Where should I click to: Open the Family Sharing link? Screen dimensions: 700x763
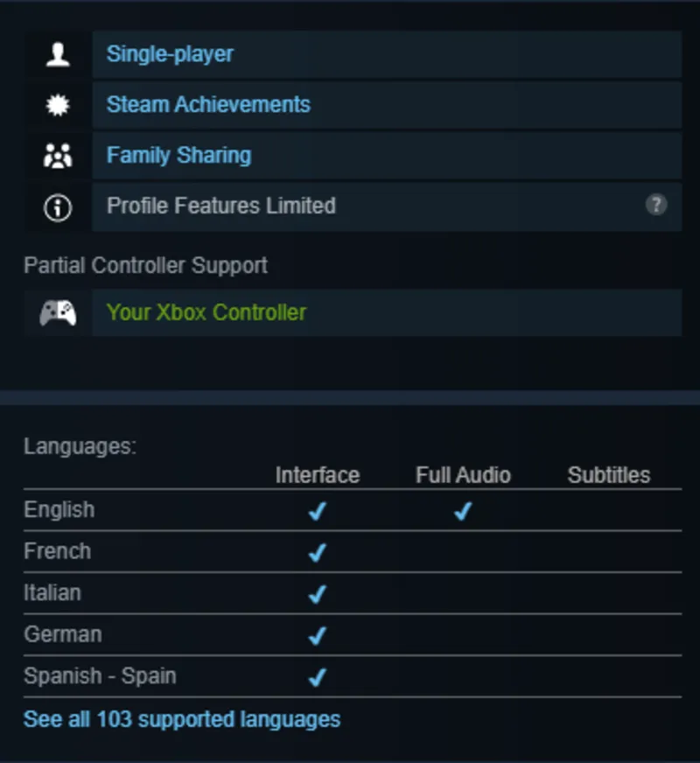(x=178, y=156)
